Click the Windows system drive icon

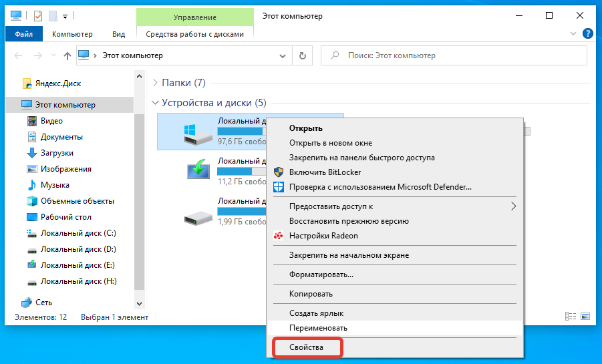click(198, 131)
